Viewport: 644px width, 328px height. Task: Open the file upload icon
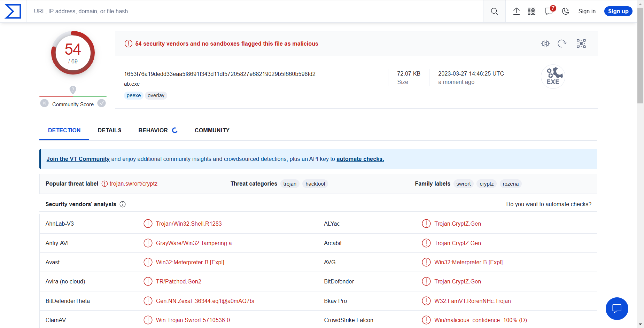[x=517, y=11]
